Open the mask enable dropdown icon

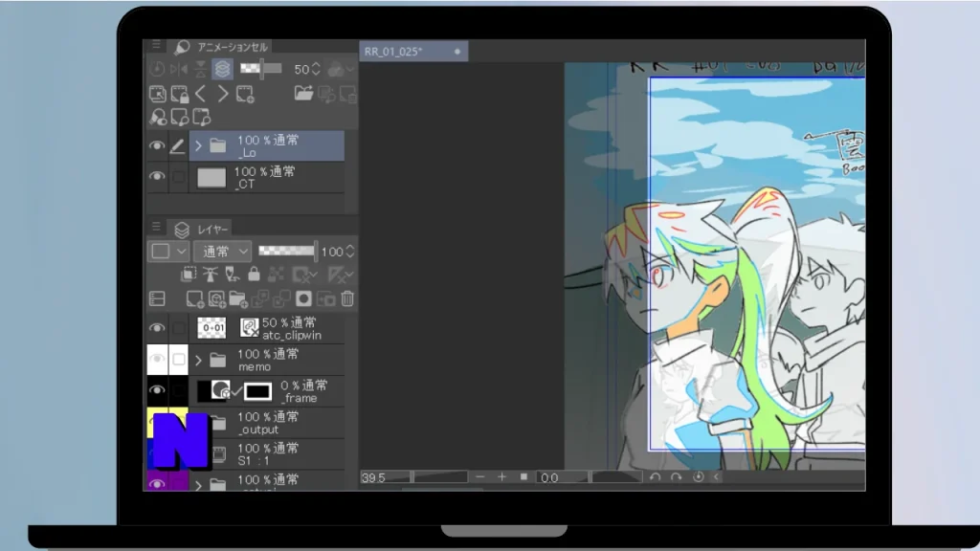[x=305, y=275]
